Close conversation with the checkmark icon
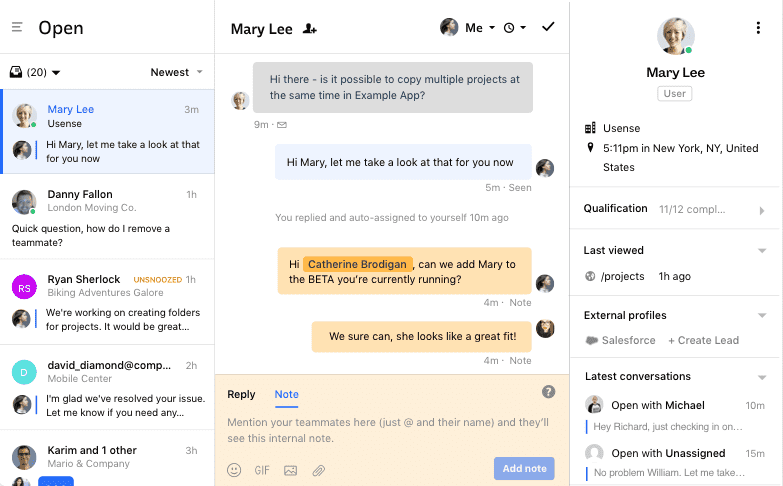The image size is (783, 486). 548,27
